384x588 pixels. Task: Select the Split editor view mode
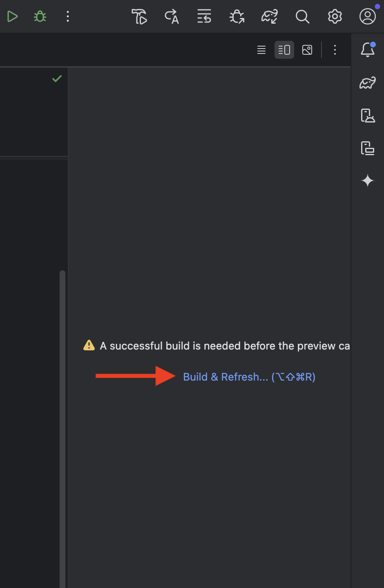tap(284, 50)
